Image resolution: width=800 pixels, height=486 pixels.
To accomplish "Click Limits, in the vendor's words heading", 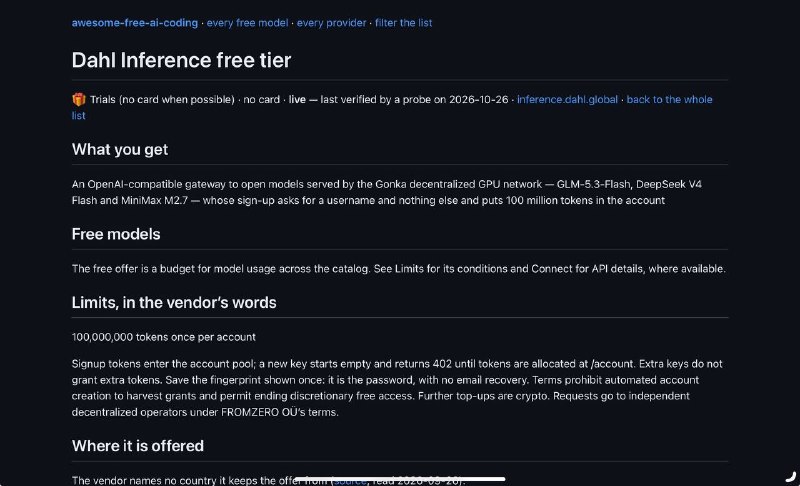I will click(174, 302).
